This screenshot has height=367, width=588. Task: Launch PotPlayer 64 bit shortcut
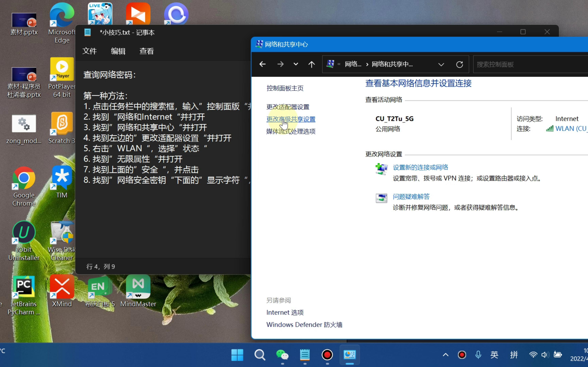coord(62,77)
